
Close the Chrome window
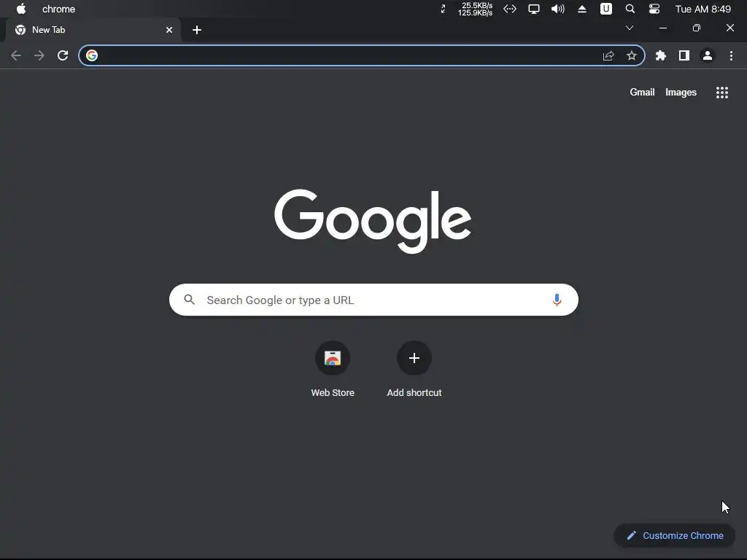point(729,28)
